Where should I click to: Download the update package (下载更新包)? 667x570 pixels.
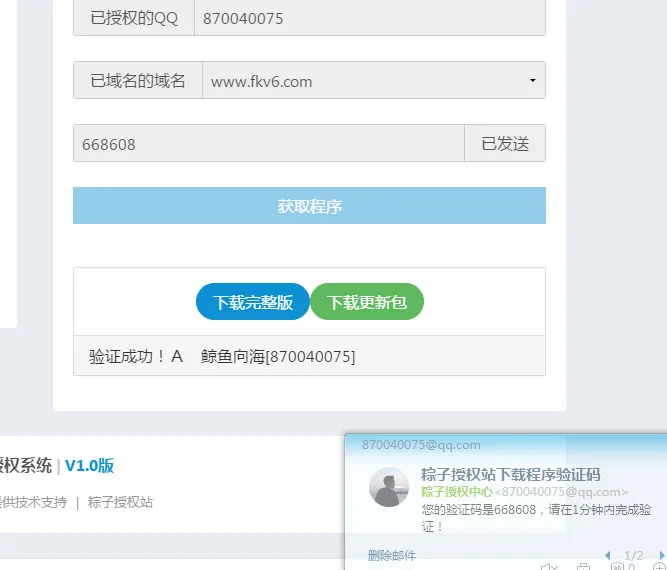pyautogui.click(x=367, y=302)
